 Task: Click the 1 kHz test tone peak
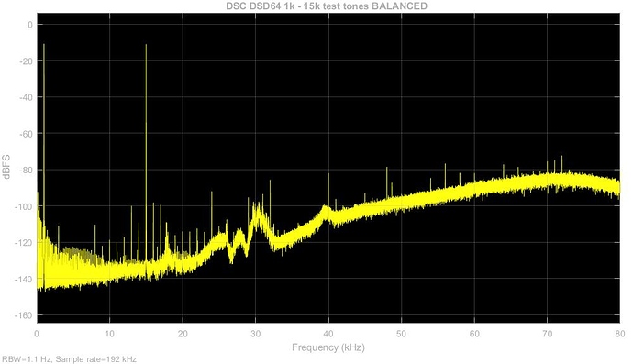point(44,45)
